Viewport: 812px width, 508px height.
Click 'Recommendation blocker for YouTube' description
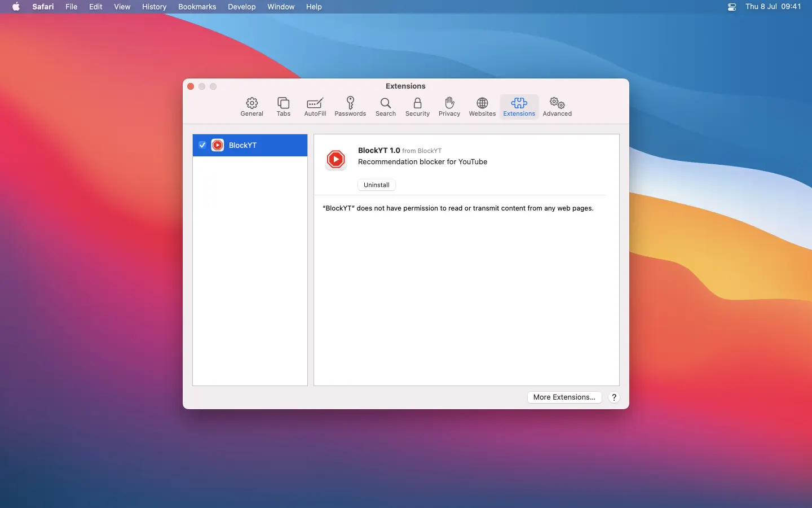(x=422, y=162)
